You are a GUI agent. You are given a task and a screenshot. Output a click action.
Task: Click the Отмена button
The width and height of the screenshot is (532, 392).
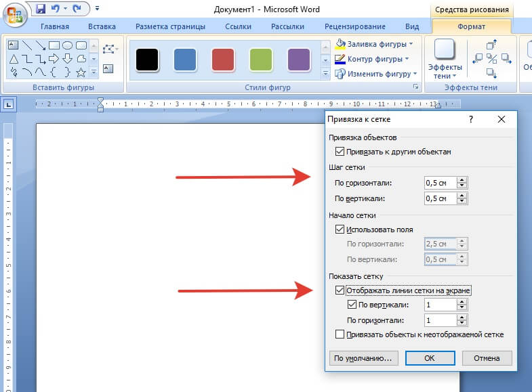coord(487,358)
